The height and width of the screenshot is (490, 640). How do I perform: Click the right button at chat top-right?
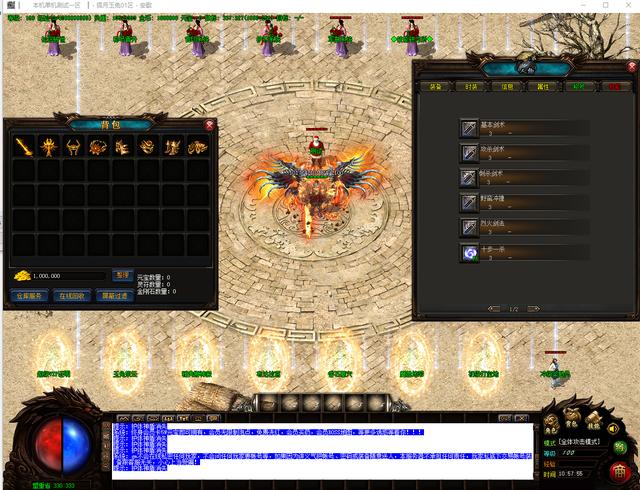pos(521,418)
